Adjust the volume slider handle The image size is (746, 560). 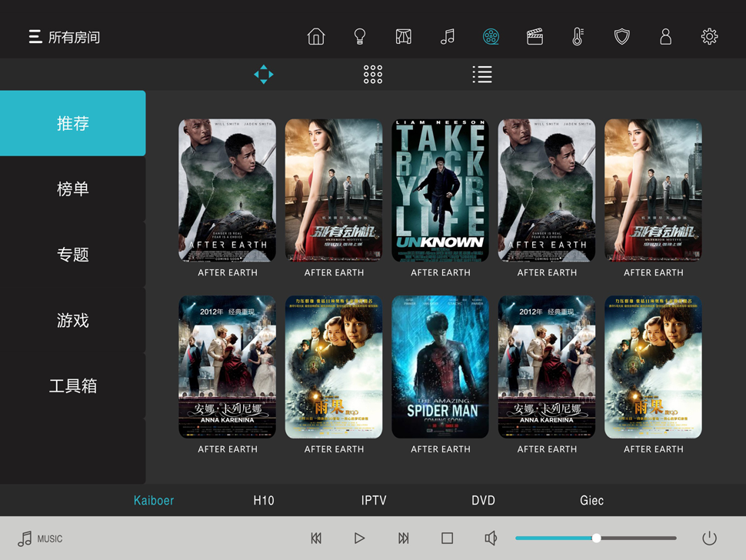coord(596,538)
